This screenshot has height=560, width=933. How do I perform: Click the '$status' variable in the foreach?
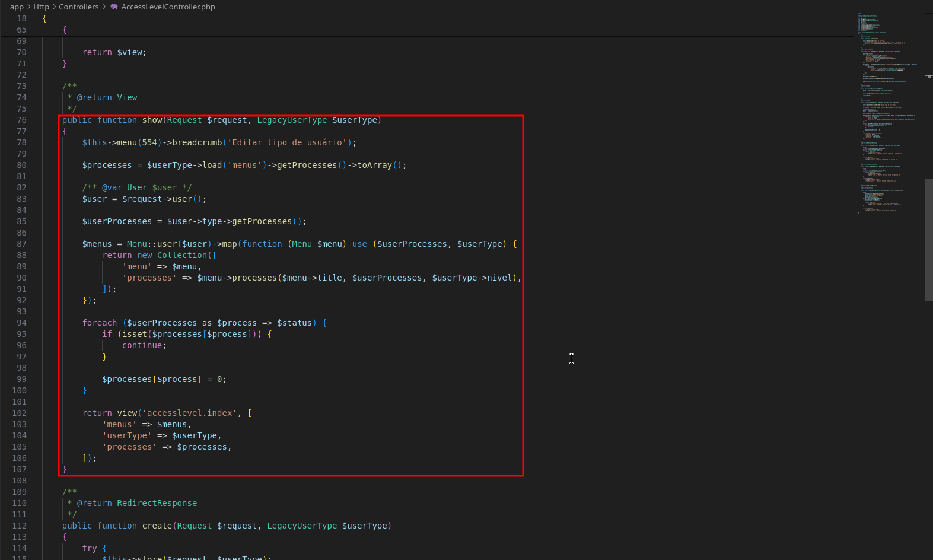click(x=294, y=323)
